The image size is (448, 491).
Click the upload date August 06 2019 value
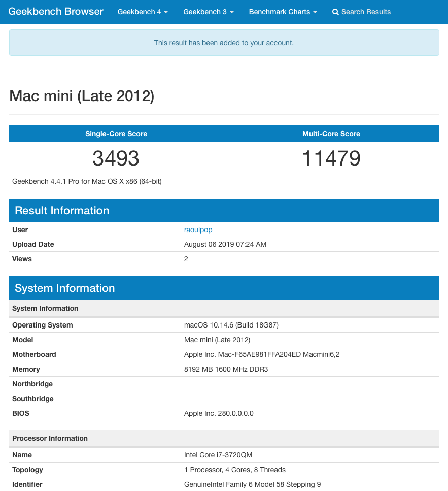click(x=225, y=244)
